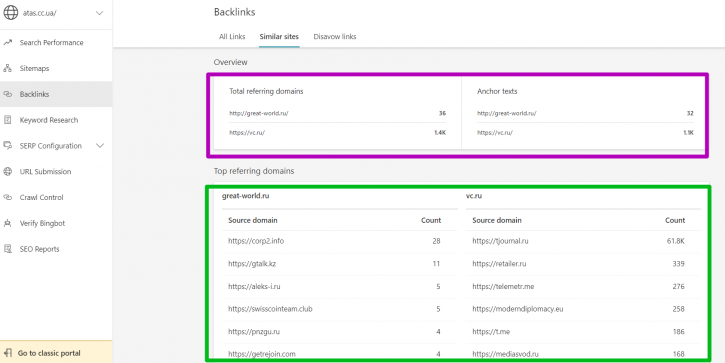Click https://moderndiplomacy.eu source domain
Image resolution: width=725 pixels, height=363 pixels.
pyautogui.click(x=518, y=308)
